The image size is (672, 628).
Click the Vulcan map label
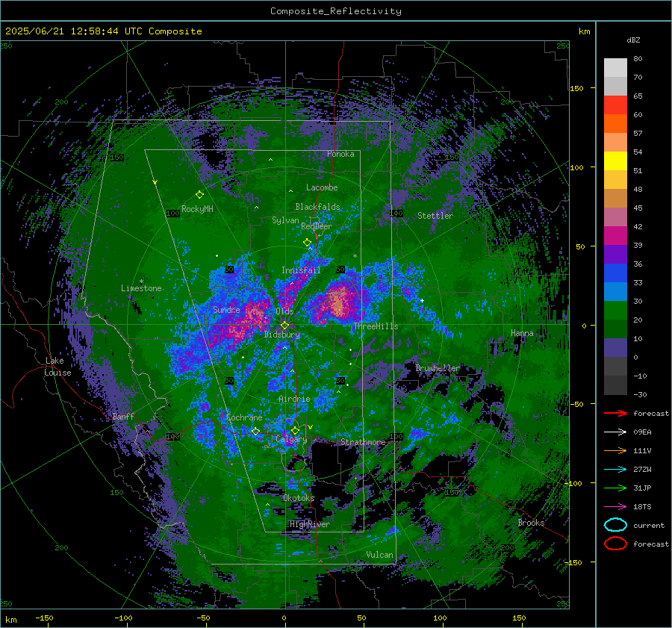pos(379,555)
